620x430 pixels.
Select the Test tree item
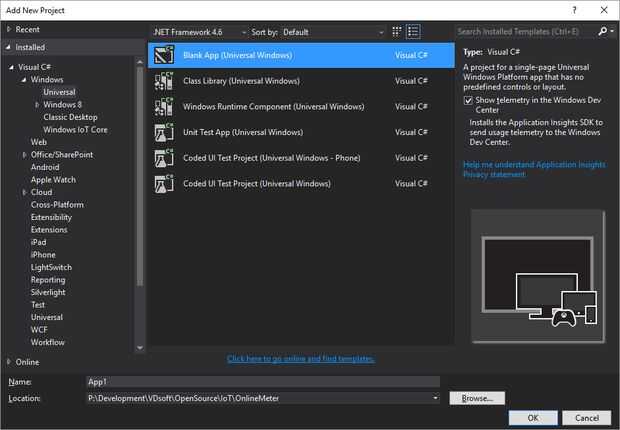point(38,305)
